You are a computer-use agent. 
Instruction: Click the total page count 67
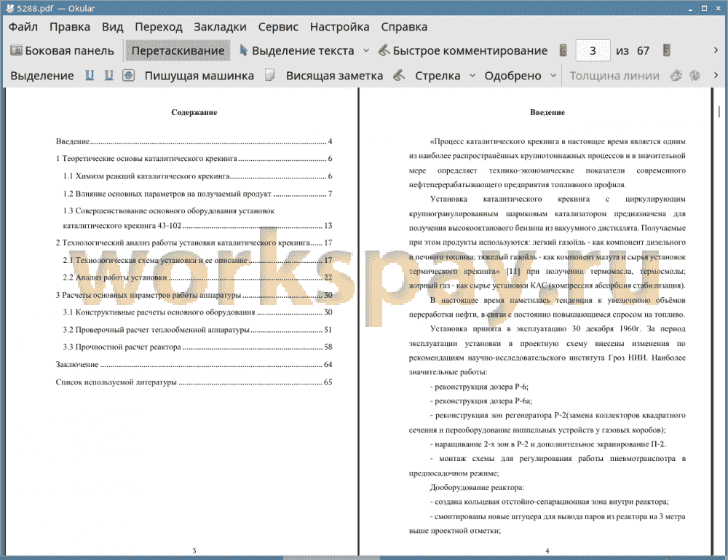(x=643, y=51)
